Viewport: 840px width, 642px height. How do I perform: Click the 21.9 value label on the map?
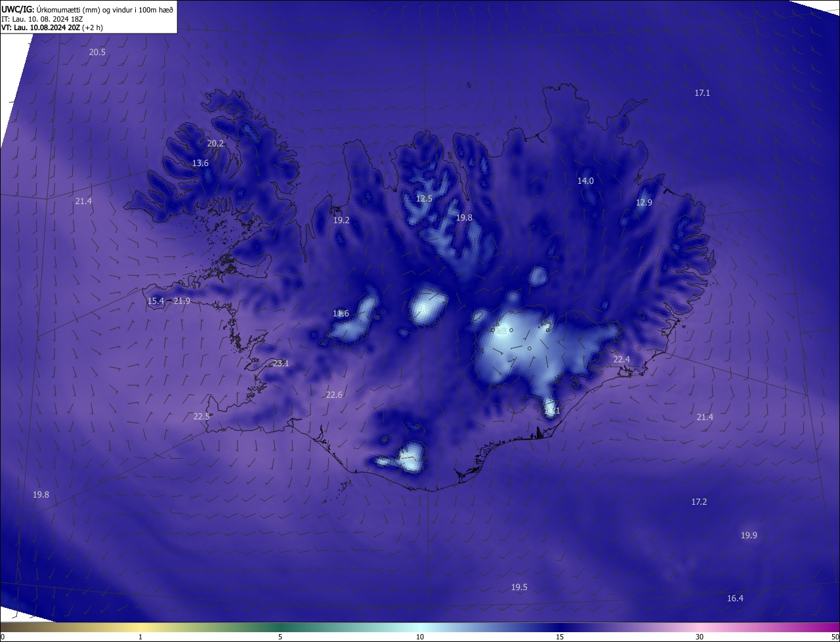182,301
